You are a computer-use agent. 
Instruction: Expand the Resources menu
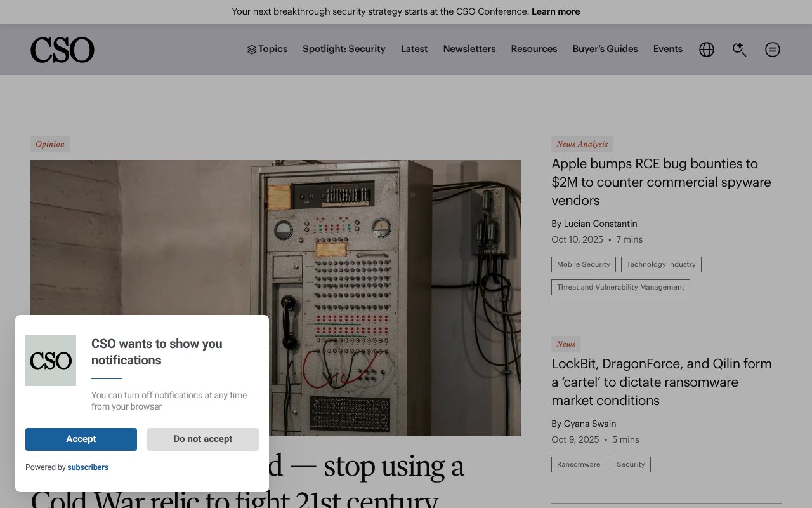(x=534, y=49)
